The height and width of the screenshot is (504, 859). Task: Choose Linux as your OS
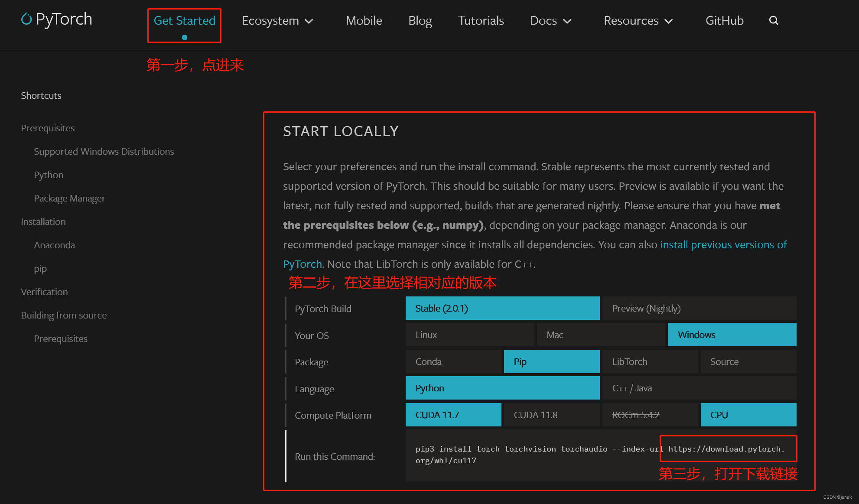(469, 335)
